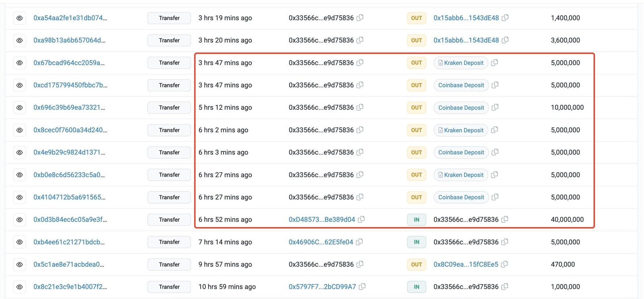The width and height of the screenshot is (644, 299).
Task: Copy recipient address in the 7 hrs 14 mins row
Action: [x=505, y=242]
